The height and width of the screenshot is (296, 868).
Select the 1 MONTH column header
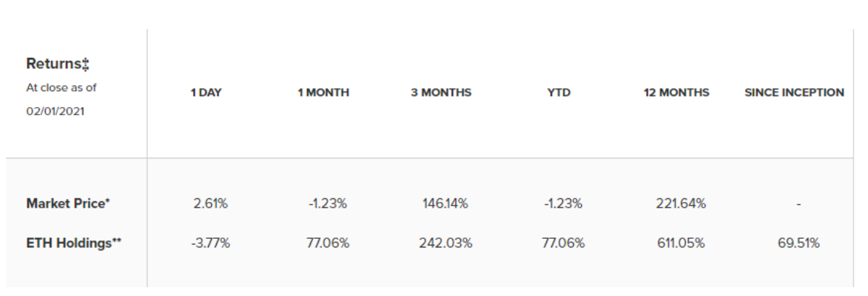coord(323,93)
